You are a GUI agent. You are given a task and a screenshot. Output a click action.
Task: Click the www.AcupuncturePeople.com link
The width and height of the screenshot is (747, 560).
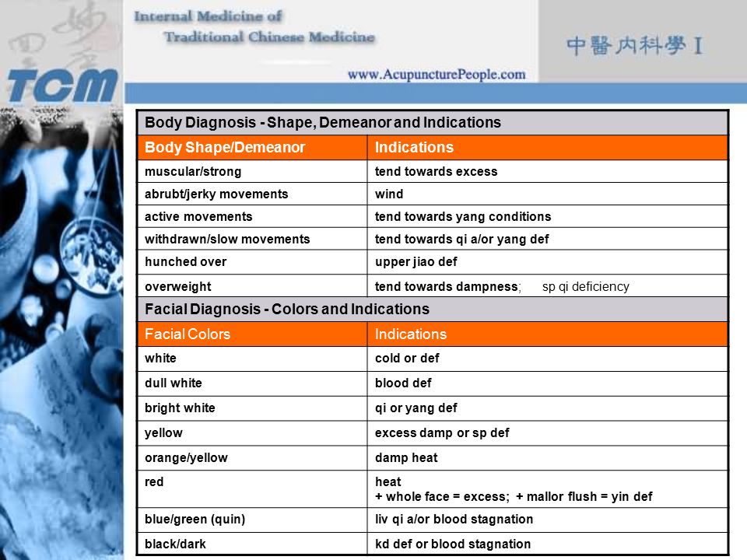click(437, 75)
